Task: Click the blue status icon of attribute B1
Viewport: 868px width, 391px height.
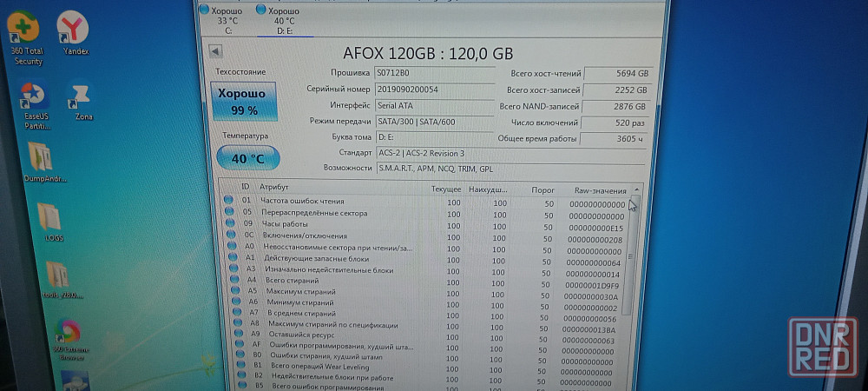Action: tap(241, 365)
